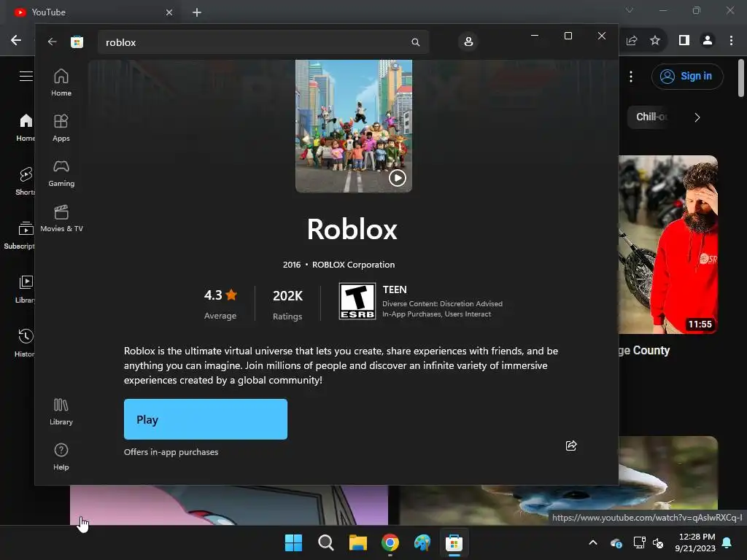The height and width of the screenshot is (560, 747).
Task: Open the 4.3 Average rating
Action: (x=220, y=304)
